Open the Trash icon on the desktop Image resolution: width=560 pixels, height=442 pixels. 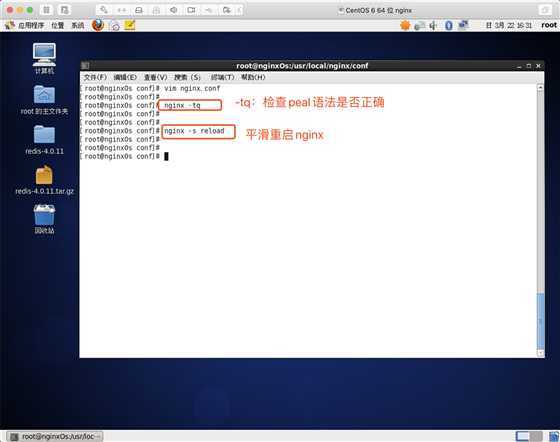coord(44,219)
